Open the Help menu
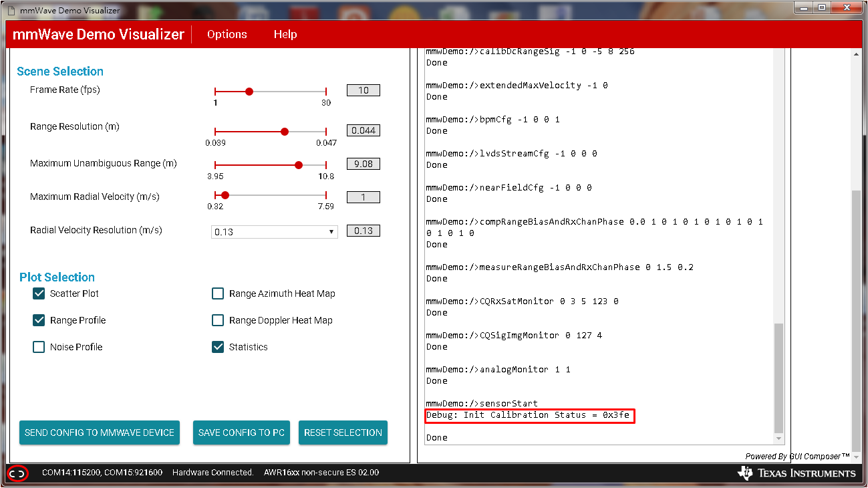The width and height of the screenshot is (868, 488). [x=285, y=34]
